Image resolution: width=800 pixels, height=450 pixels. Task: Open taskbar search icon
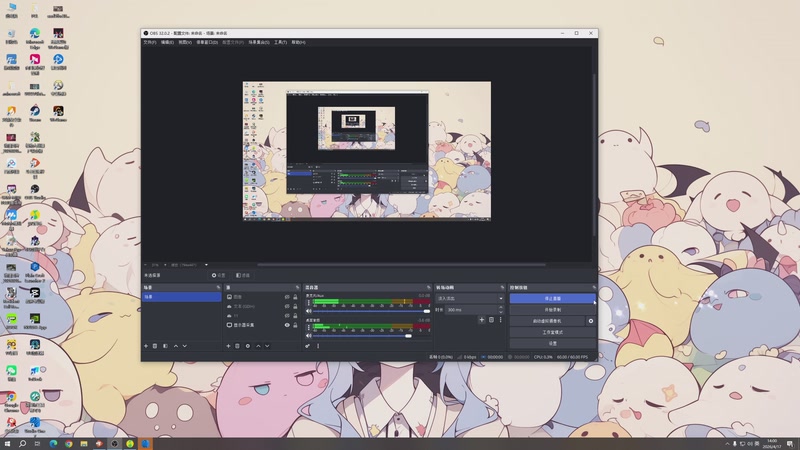coord(22,444)
